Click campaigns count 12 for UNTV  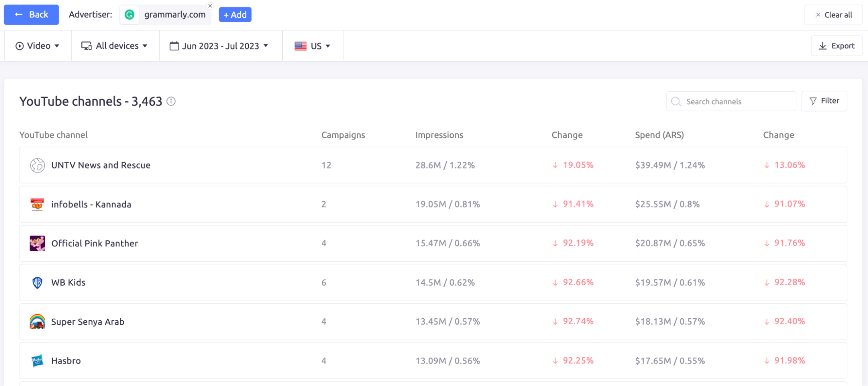point(326,165)
